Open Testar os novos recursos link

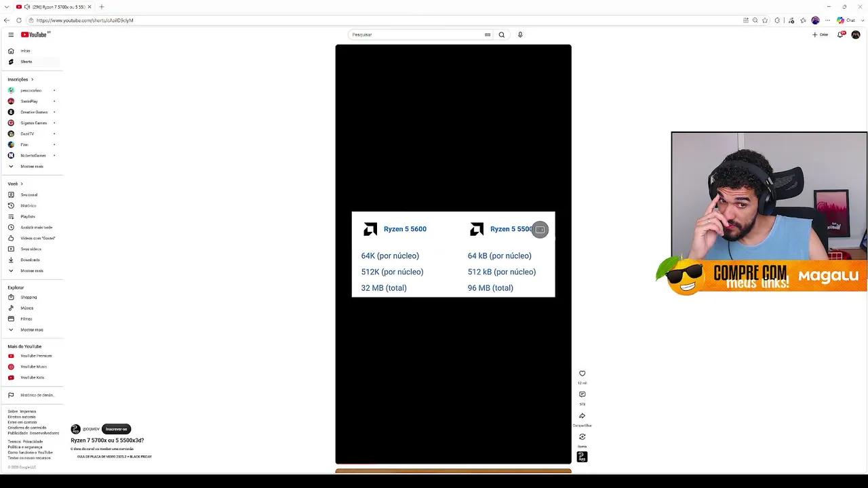click(x=28, y=457)
